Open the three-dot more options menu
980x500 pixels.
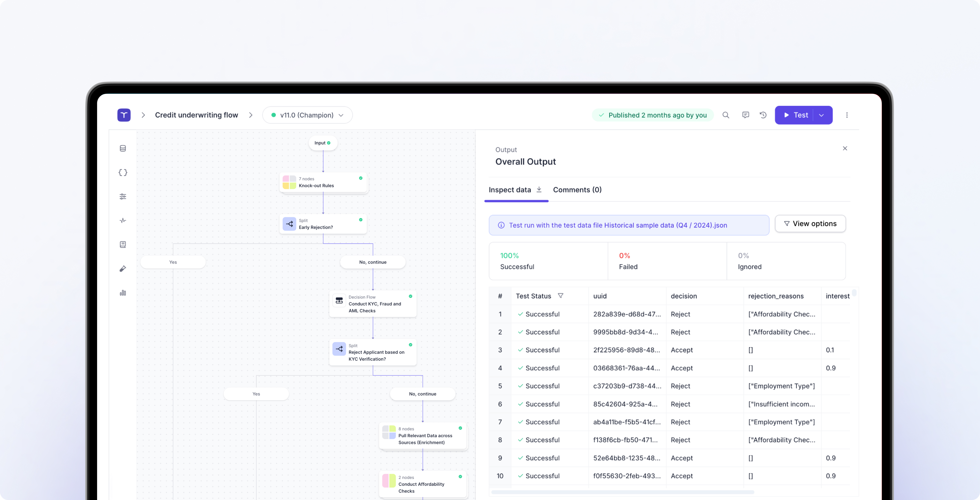pyautogui.click(x=846, y=115)
